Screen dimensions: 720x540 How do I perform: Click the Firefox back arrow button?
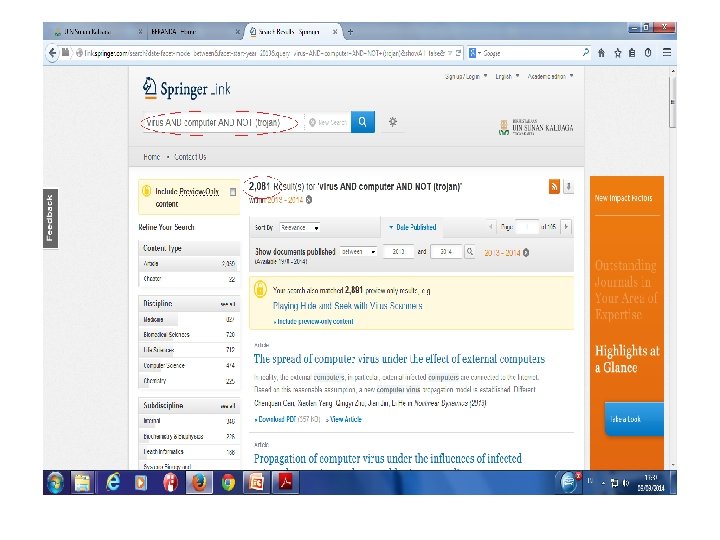click(52, 53)
